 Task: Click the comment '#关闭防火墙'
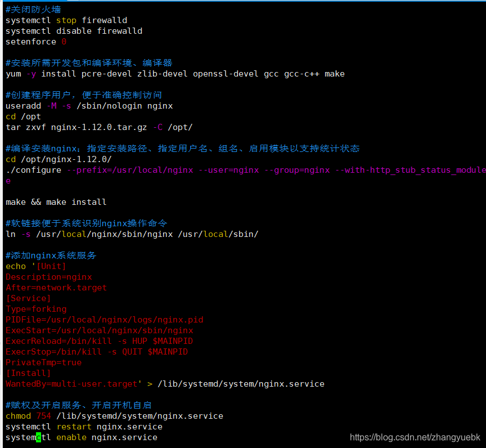(x=33, y=10)
